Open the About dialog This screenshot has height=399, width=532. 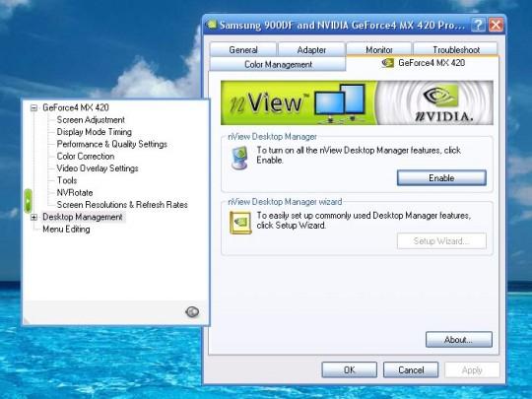click(x=459, y=339)
